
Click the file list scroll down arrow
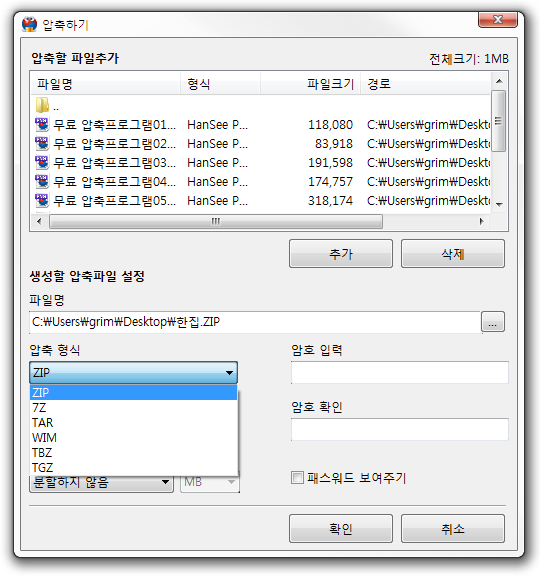click(499, 205)
